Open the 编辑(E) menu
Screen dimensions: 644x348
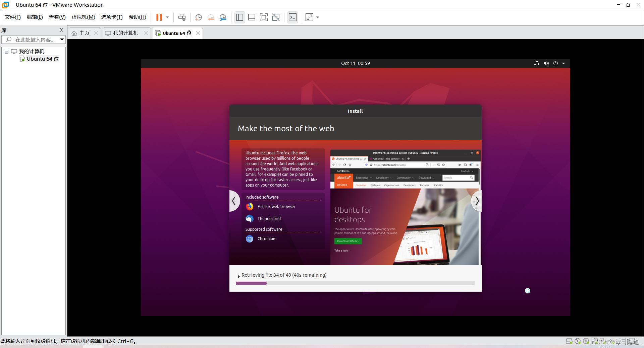point(35,17)
